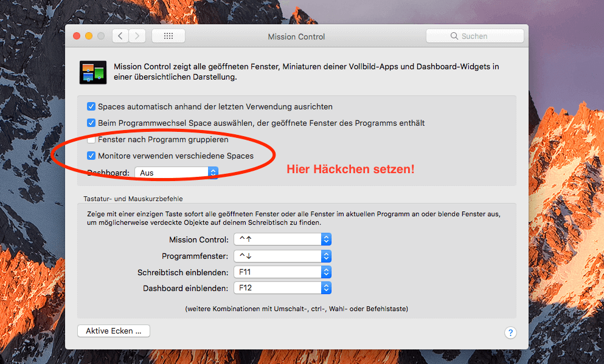Go back with the left arrow button
Viewport: 604px width, 364px height.
point(120,36)
